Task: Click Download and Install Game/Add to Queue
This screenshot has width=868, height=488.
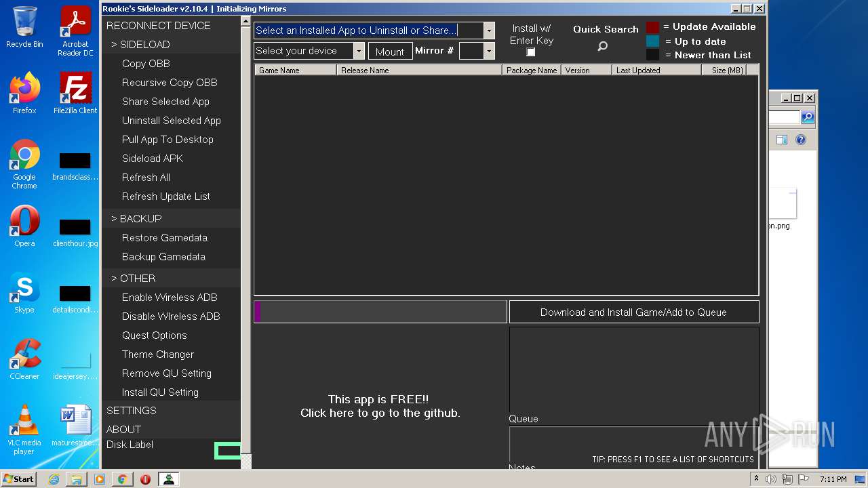Action: tap(633, 312)
